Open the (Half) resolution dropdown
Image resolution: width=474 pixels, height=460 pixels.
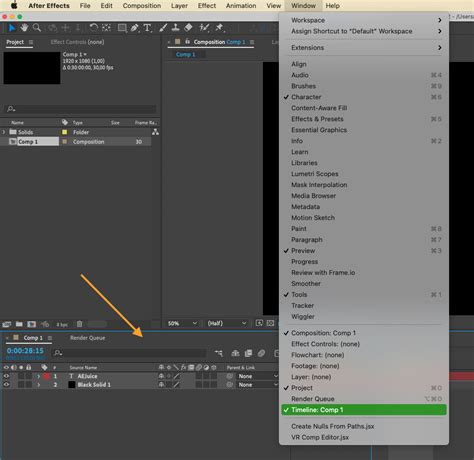point(227,323)
